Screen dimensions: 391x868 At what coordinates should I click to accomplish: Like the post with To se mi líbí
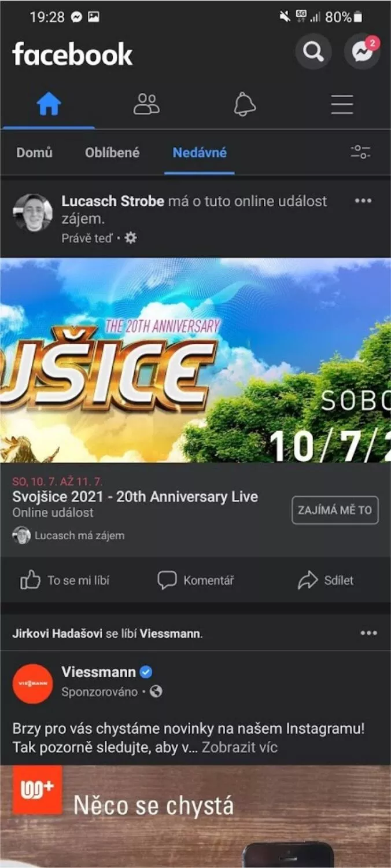tap(65, 580)
